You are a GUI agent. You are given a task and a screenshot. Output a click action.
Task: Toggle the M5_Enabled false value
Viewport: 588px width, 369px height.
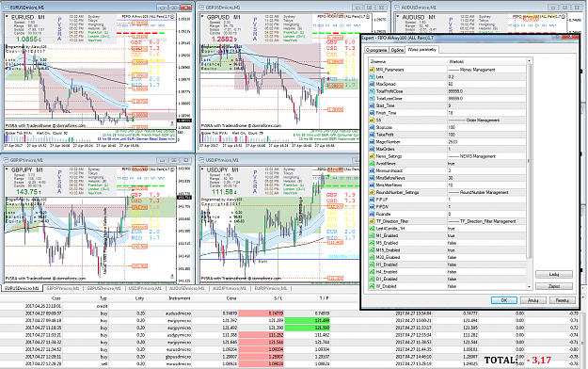tap(486, 243)
